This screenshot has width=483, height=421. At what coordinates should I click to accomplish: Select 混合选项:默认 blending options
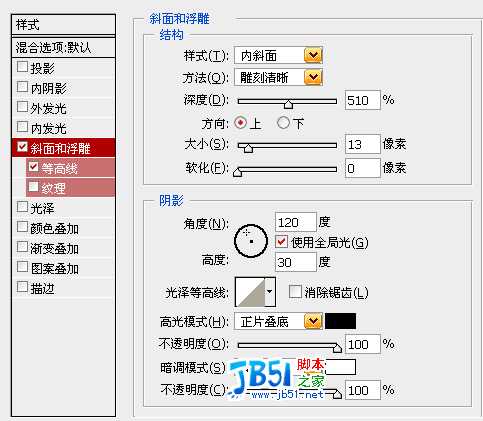click(63, 47)
